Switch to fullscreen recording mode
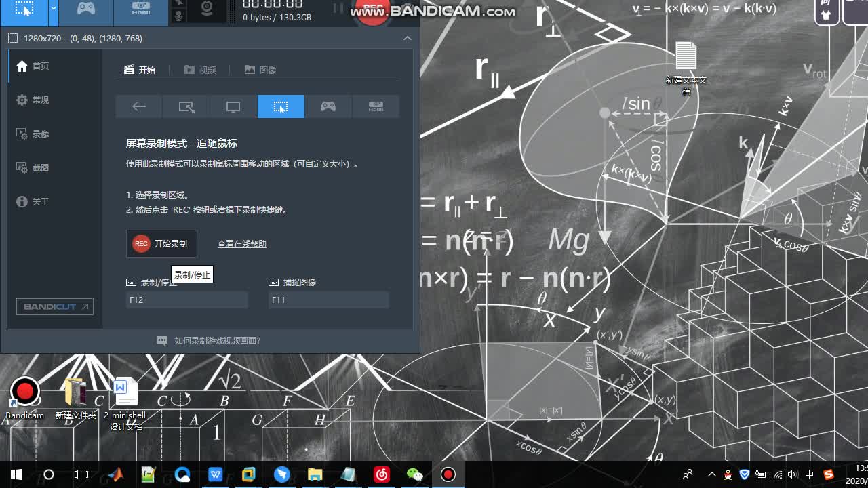 233,106
